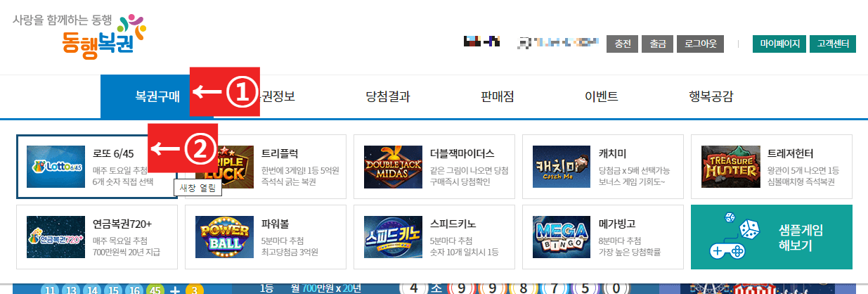The image size is (868, 294).
Task: Click the '700만원씩 20년 지급' text
Action: pyautogui.click(x=125, y=253)
